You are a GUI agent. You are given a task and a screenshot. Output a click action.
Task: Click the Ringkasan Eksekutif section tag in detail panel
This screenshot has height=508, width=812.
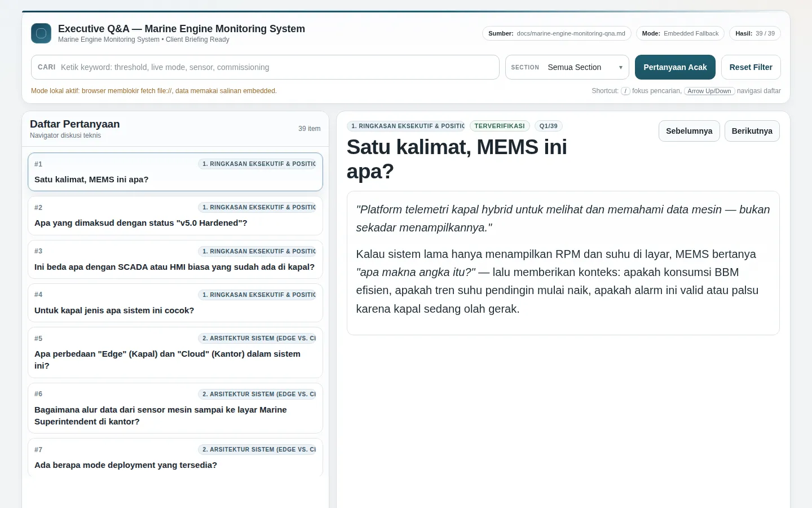(x=406, y=126)
